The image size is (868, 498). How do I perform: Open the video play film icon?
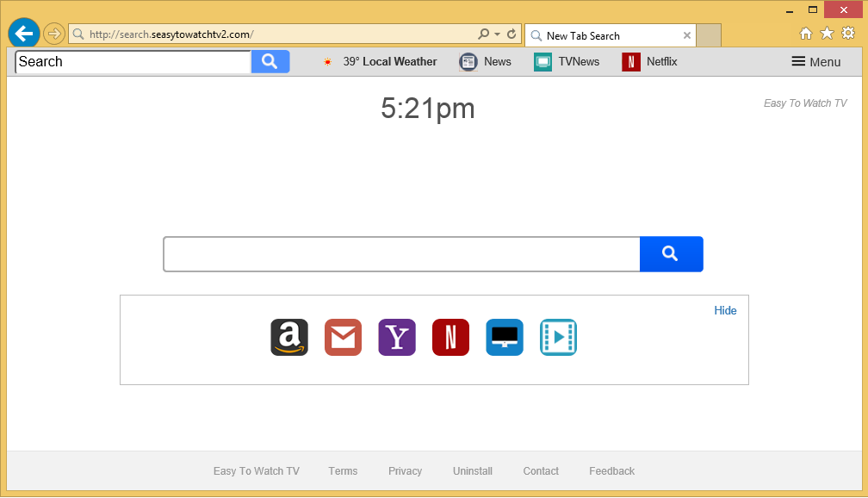point(558,337)
